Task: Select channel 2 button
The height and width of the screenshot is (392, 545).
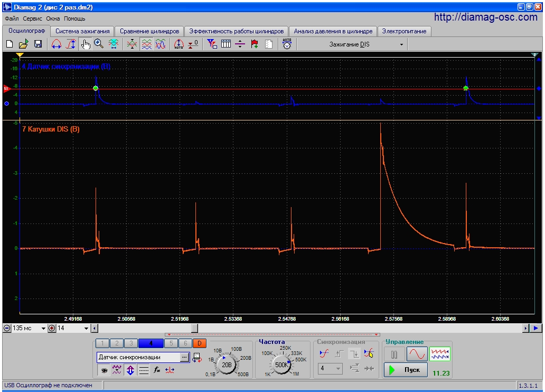Action: (x=117, y=343)
